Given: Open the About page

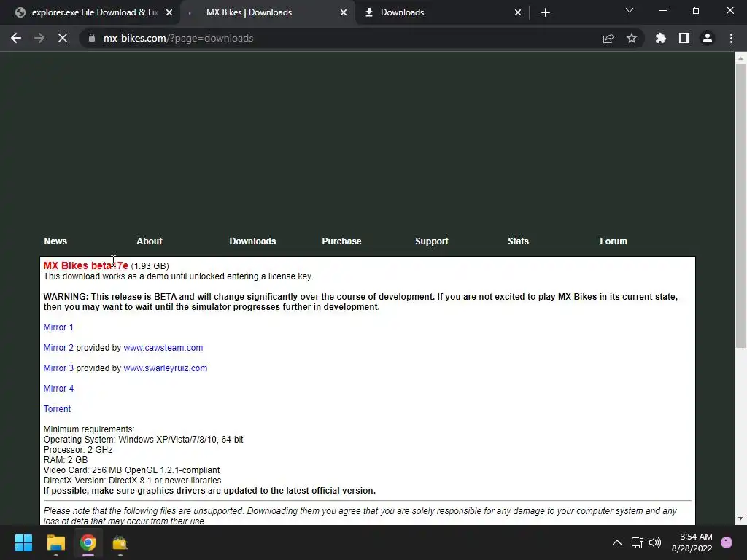Looking at the screenshot, I should coord(150,241).
